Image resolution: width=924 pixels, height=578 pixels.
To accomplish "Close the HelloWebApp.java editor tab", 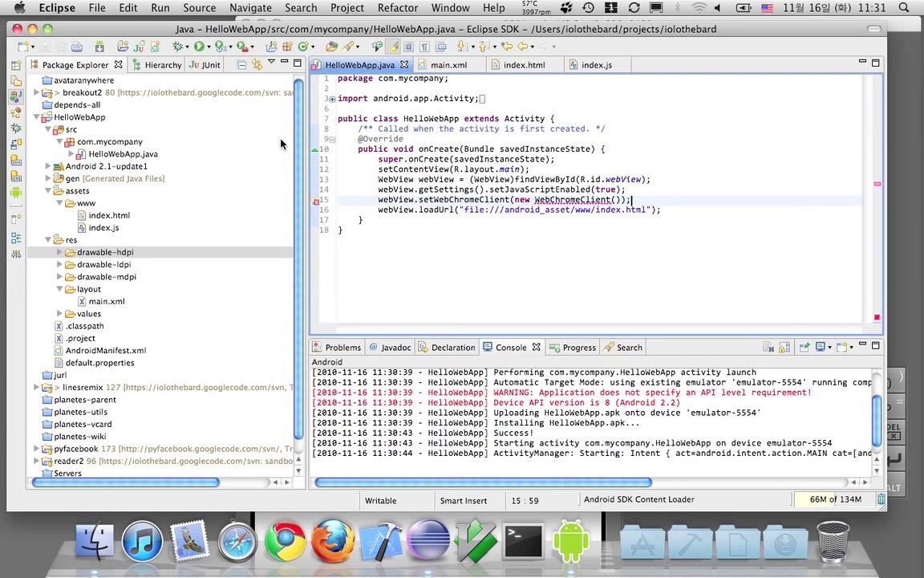I will click(404, 64).
